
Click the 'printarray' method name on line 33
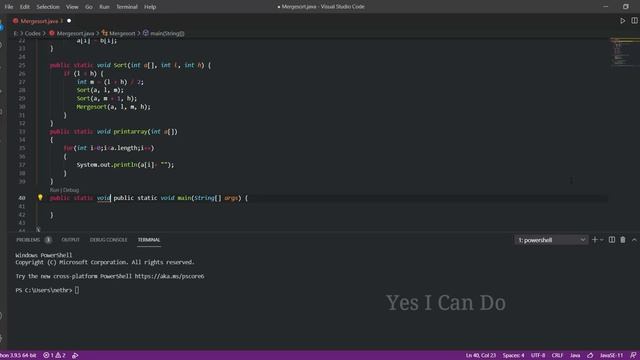tap(130, 132)
